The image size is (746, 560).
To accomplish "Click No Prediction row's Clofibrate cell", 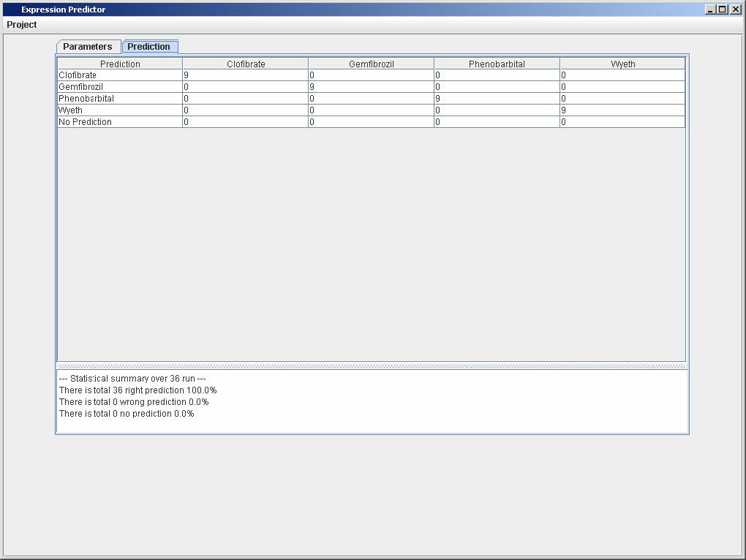I will pos(246,121).
